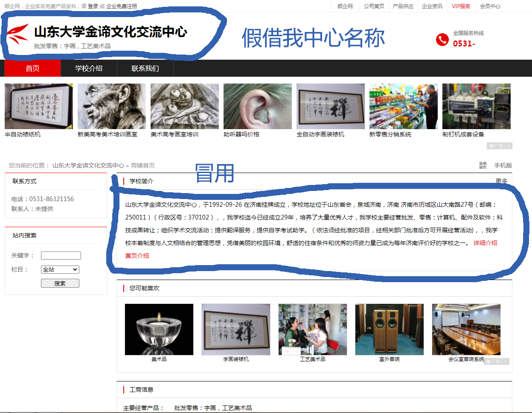532x413 pixels.
Task: Open the crystal candle holder thumbnail
Action: pos(159,329)
